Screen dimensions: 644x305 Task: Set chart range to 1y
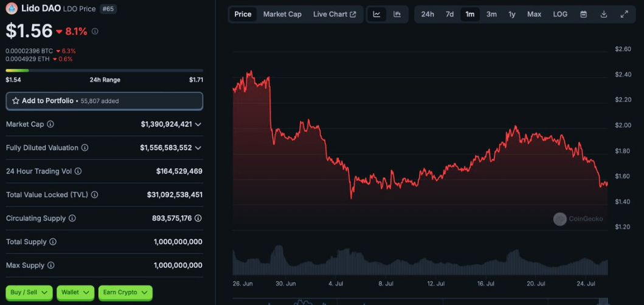(512, 15)
